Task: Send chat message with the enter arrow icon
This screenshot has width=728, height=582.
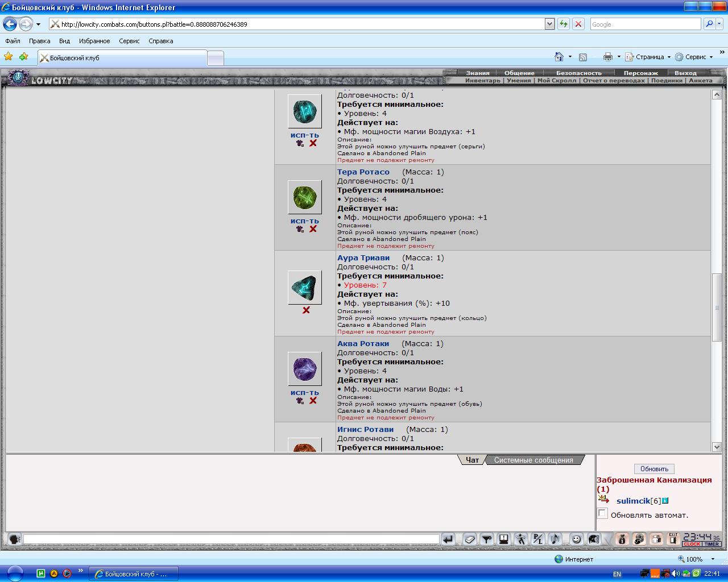Action: pyautogui.click(x=448, y=539)
